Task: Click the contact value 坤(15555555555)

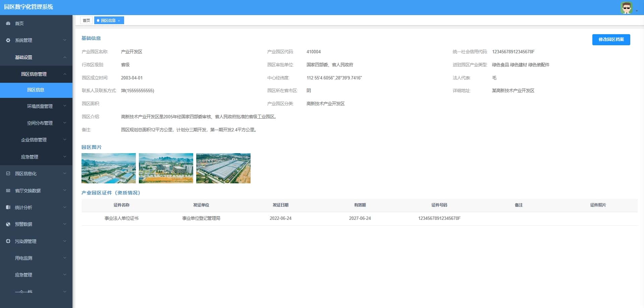Action: coord(138,91)
